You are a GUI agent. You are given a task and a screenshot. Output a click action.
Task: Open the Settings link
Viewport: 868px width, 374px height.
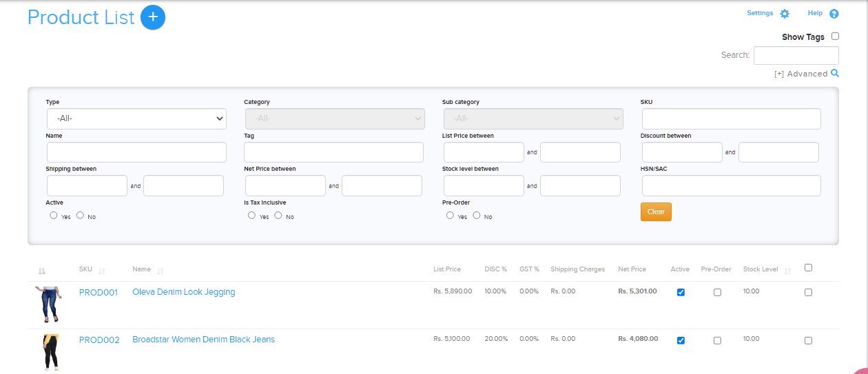click(760, 13)
